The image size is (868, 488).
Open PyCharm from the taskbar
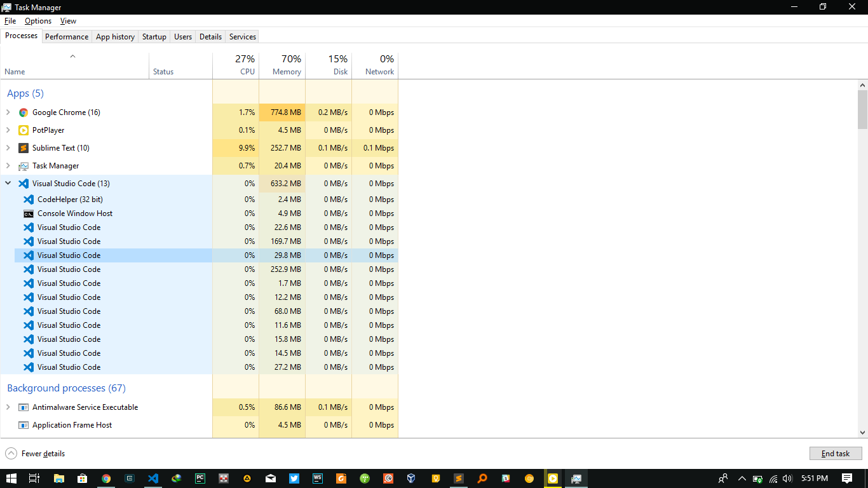click(200, 478)
